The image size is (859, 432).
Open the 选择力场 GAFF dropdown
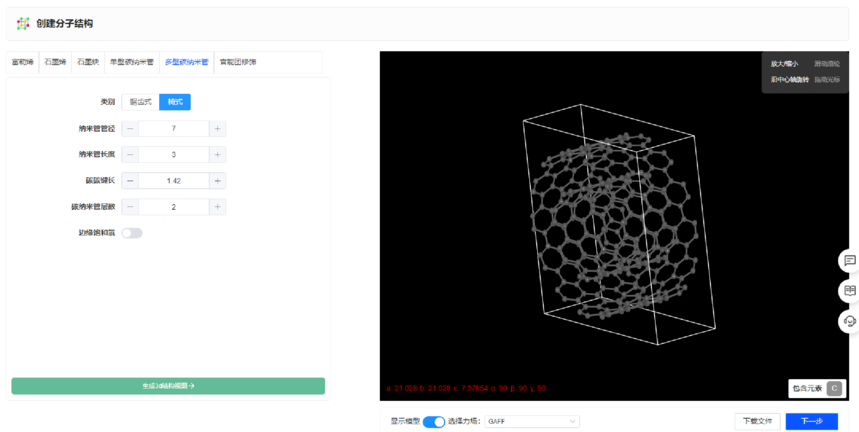pos(531,422)
